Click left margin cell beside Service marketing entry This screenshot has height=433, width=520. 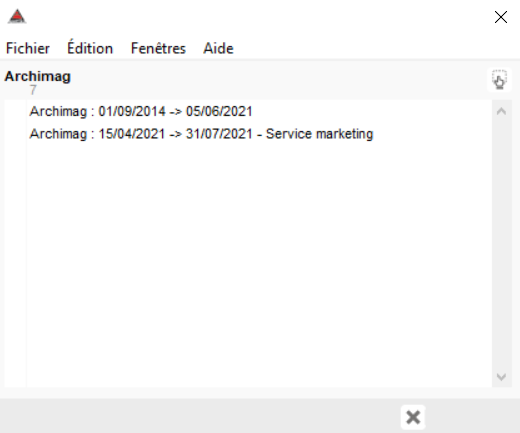(15, 134)
